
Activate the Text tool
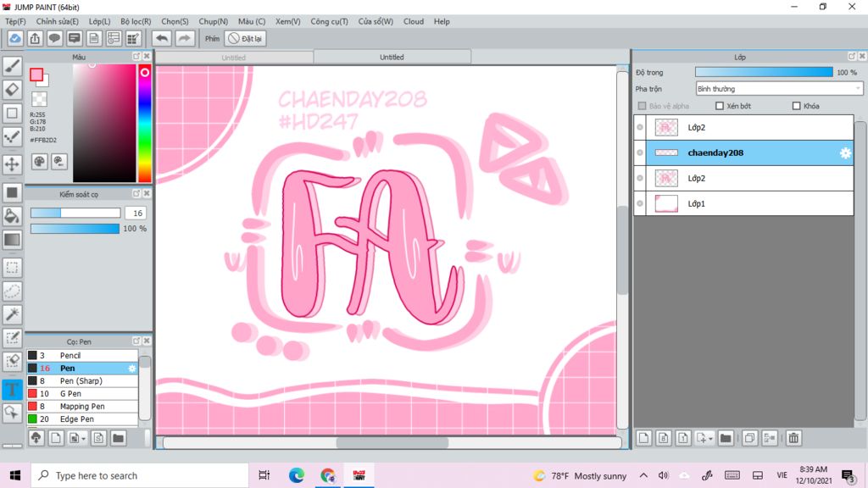[x=12, y=389]
